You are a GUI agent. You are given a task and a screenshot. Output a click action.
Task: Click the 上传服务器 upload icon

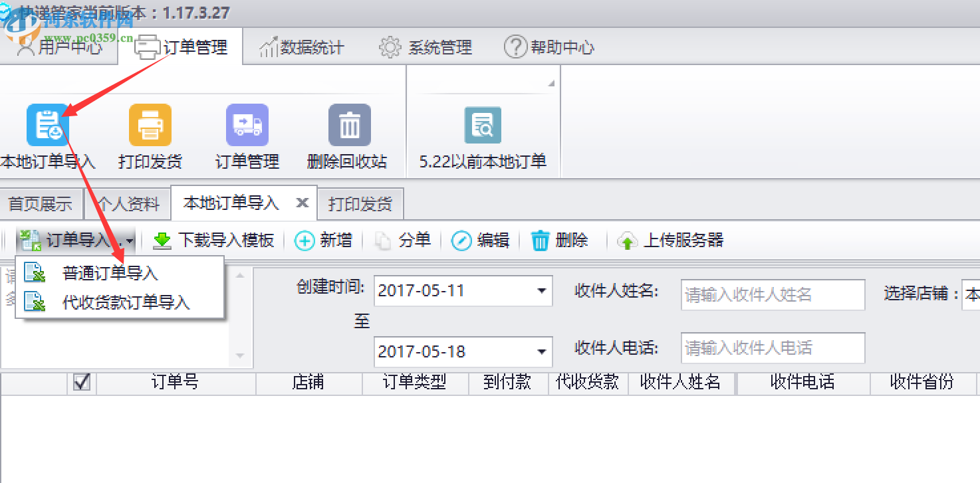[629, 241]
